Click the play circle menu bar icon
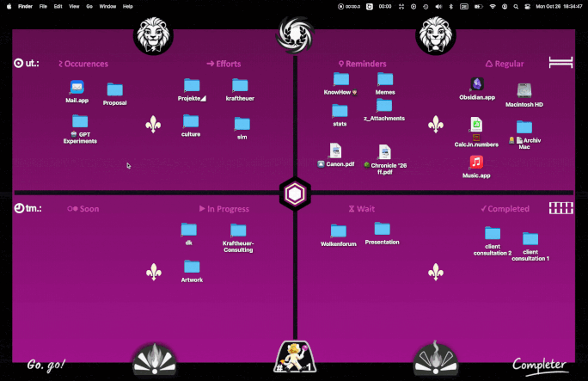The image size is (588, 381). pos(413,6)
